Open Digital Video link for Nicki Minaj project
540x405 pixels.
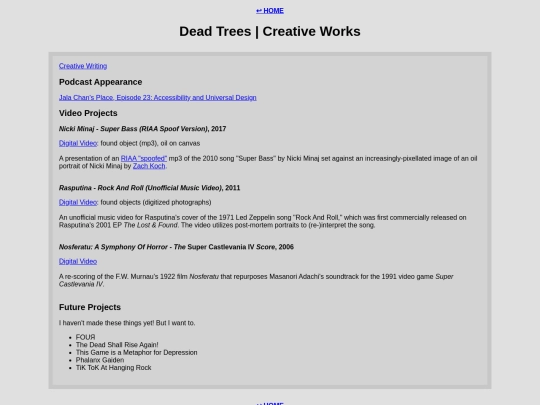point(78,143)
